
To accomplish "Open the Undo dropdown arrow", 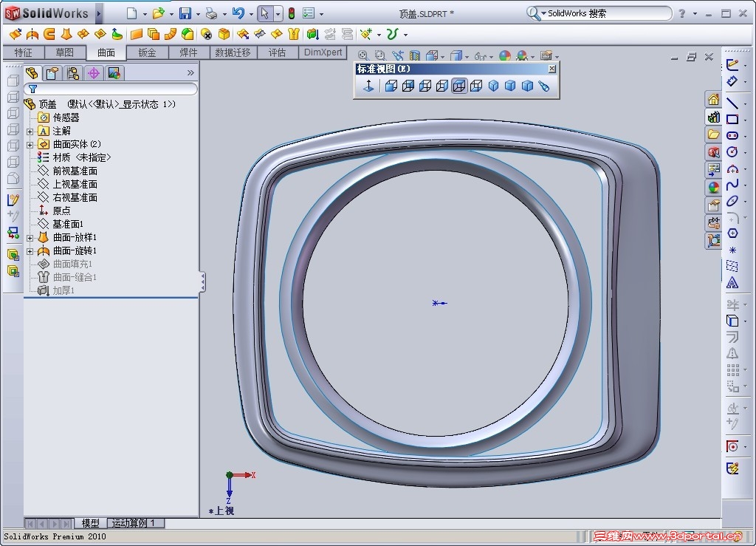I will pyautogui.click(x=251, y=14).
